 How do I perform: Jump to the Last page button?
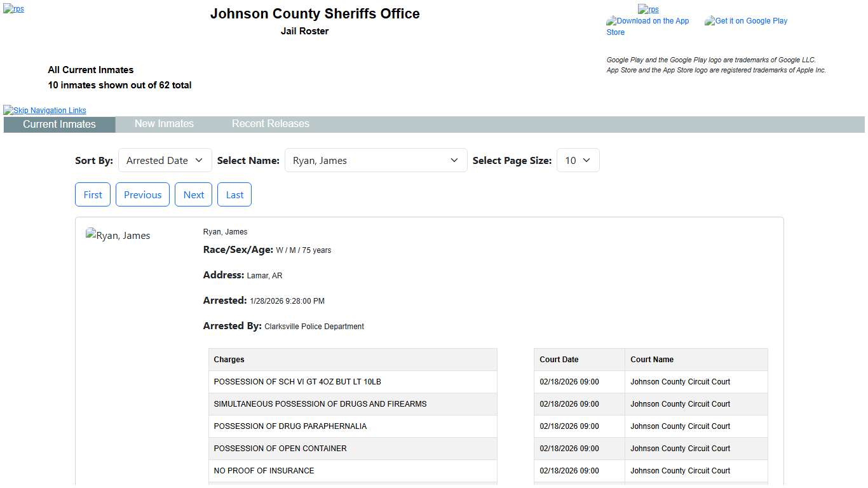tap(234, 195)
